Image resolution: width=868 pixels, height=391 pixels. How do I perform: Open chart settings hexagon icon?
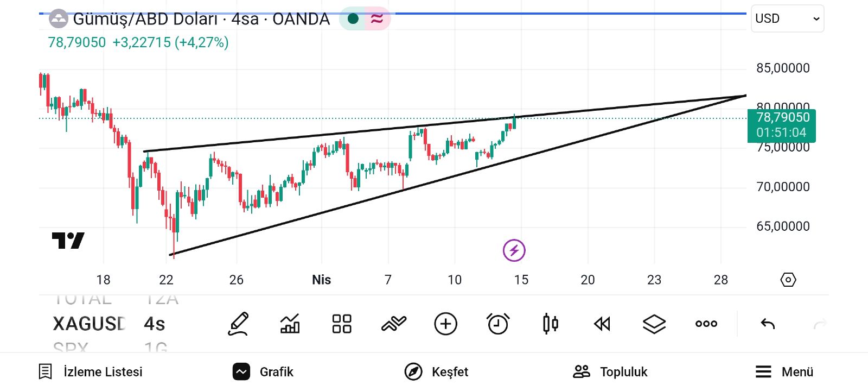pyautogui.click(x=788, y=280)
